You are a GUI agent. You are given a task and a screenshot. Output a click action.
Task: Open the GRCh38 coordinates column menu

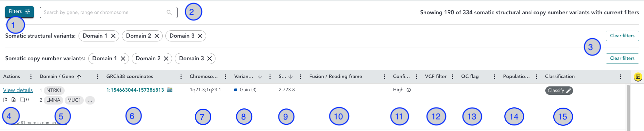tap(181, 77)
